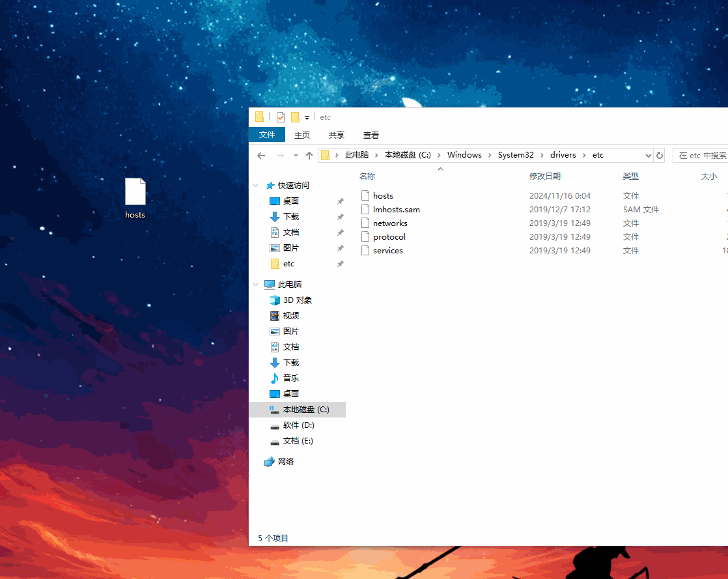Open 音乐 folder in navigation pane

click(291, 378)
